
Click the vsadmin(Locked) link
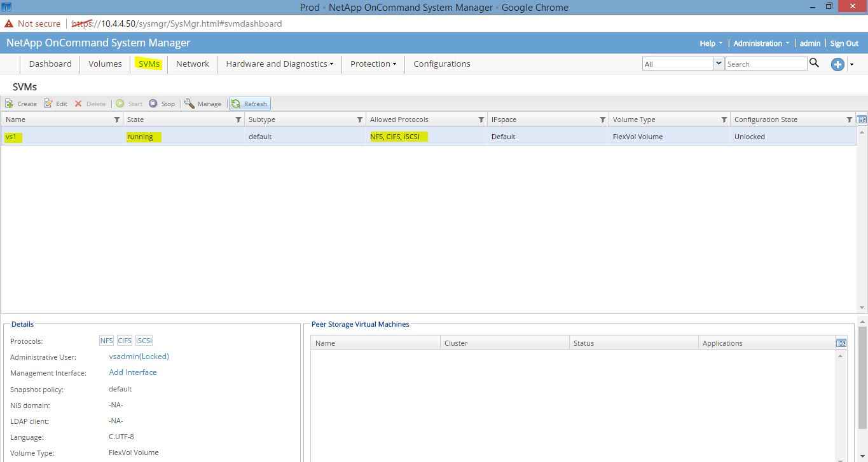(138, 357)
